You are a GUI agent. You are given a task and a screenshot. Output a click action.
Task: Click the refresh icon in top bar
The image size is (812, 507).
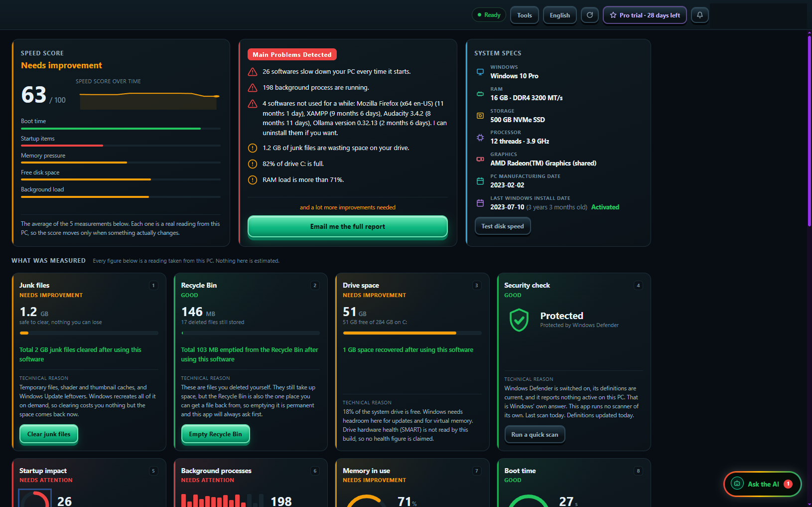coord(590,15)
